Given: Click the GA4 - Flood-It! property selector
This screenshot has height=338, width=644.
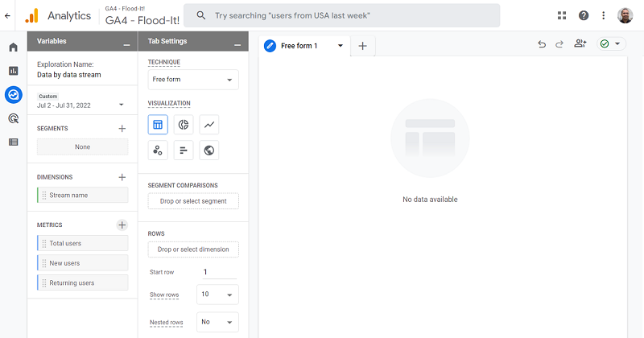Looking at the screenshot, I should point(142,16).
